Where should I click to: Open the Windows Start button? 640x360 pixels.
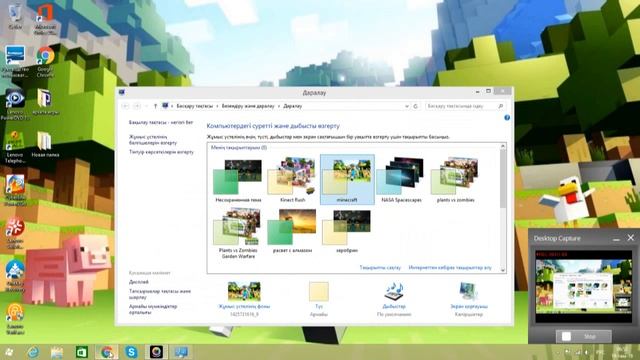(9, 352)
